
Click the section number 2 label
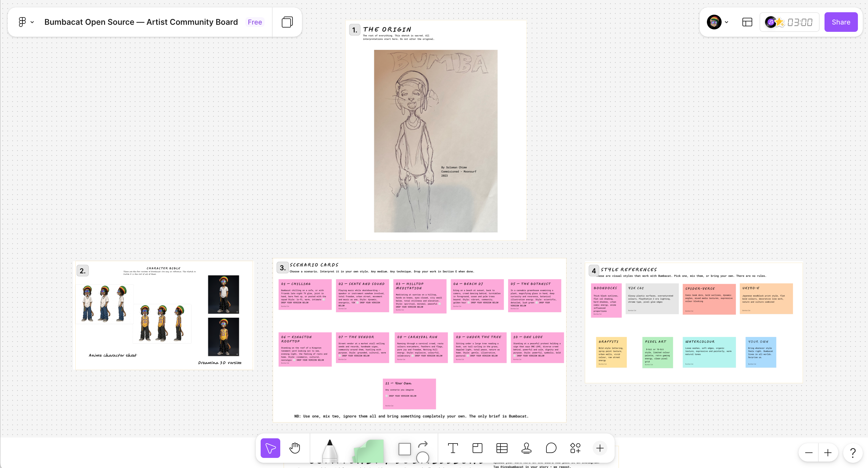[83, 271]
